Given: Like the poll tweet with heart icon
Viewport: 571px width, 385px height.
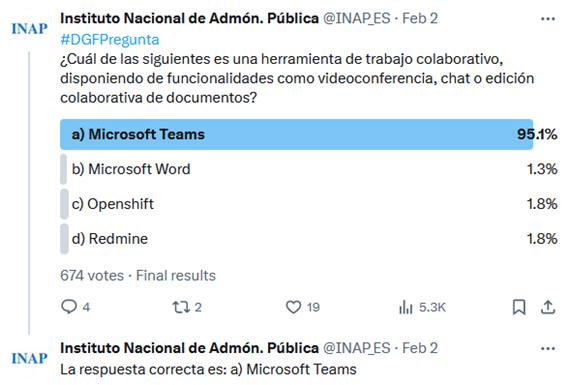Looking at the screenshot, I should coord(294,307).
